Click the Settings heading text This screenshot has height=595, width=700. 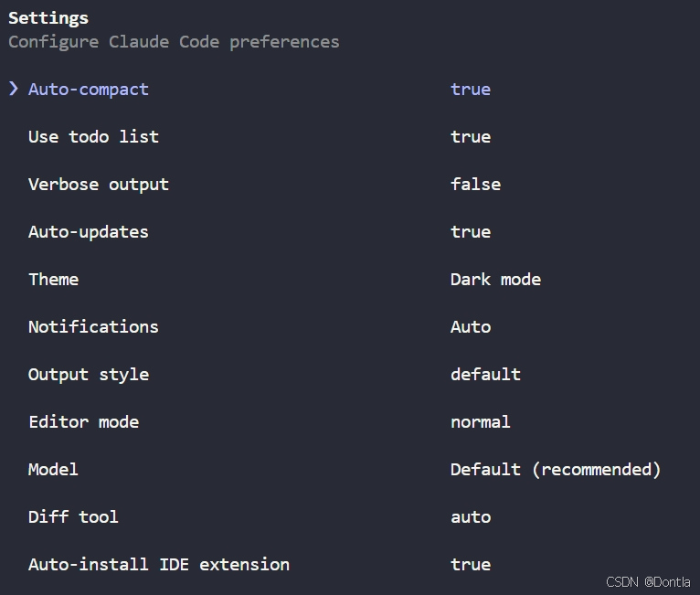coord(48,18)
